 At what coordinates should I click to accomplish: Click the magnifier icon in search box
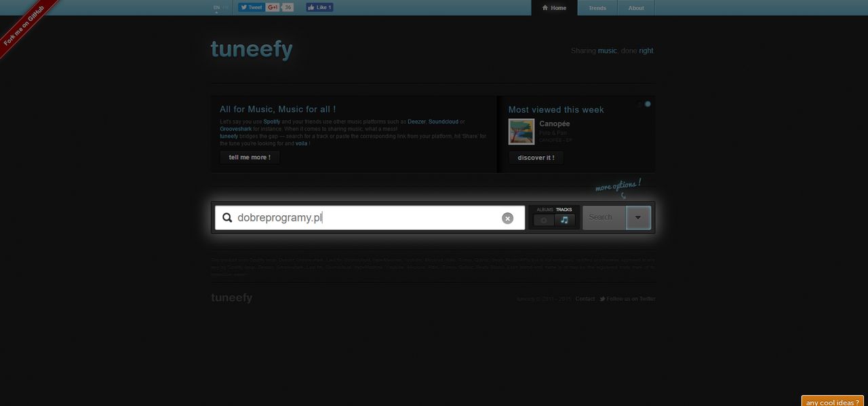point(227,218)
